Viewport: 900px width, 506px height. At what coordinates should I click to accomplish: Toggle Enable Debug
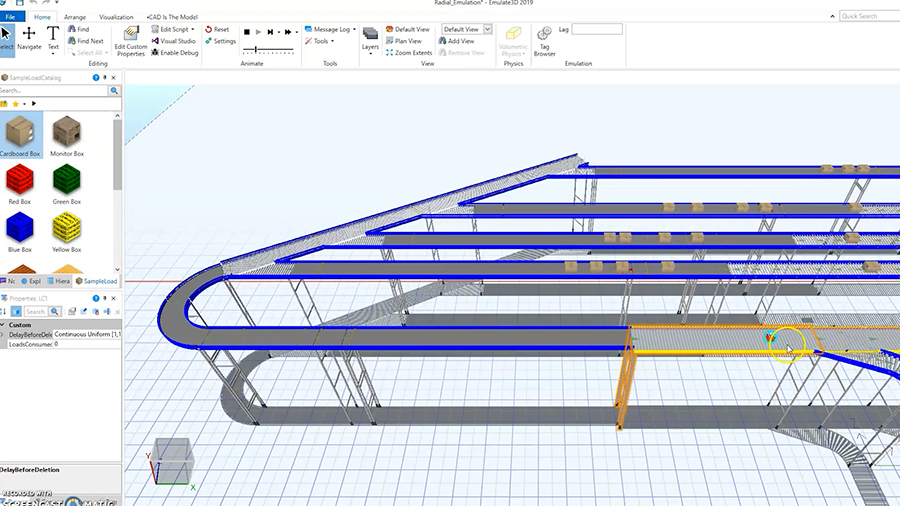click(174, 52)
